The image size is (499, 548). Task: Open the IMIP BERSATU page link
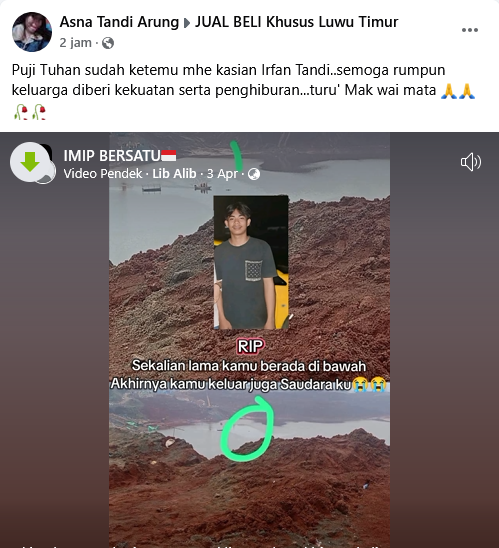112,156
